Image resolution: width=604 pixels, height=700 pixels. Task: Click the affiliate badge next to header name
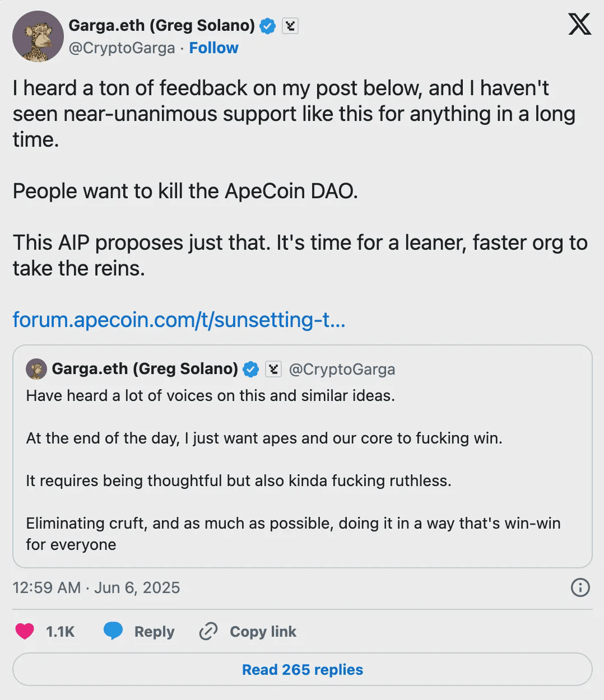click(x=290, y=26)
